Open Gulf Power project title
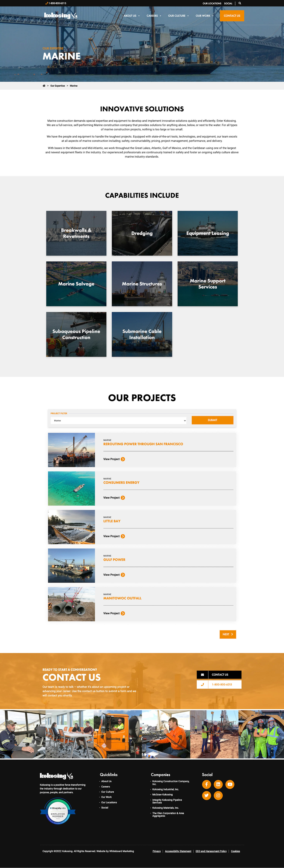Viewport: 284px width, 868px height. pyautogui.click(x=114, y=560)
